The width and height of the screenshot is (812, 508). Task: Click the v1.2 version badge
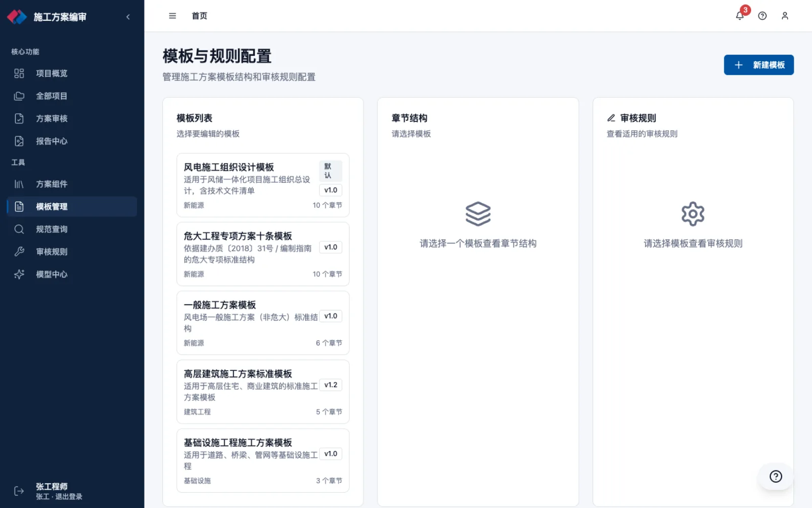click(330, 385)
